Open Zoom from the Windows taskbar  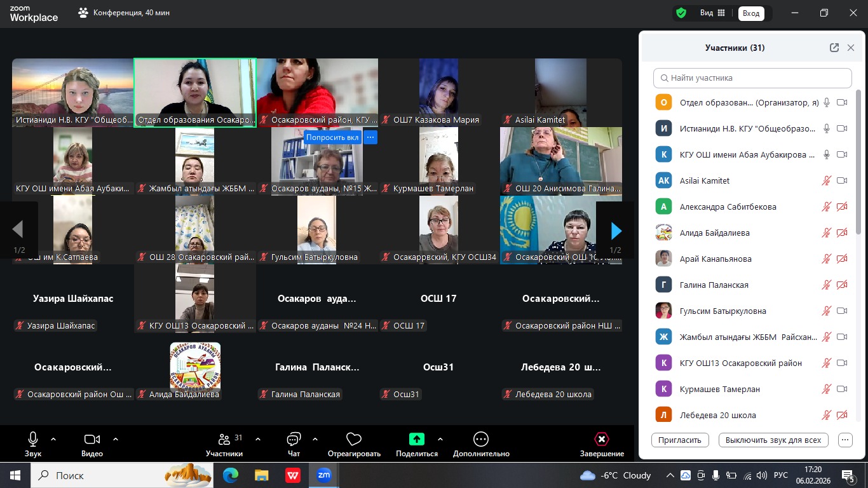[324, 475]
